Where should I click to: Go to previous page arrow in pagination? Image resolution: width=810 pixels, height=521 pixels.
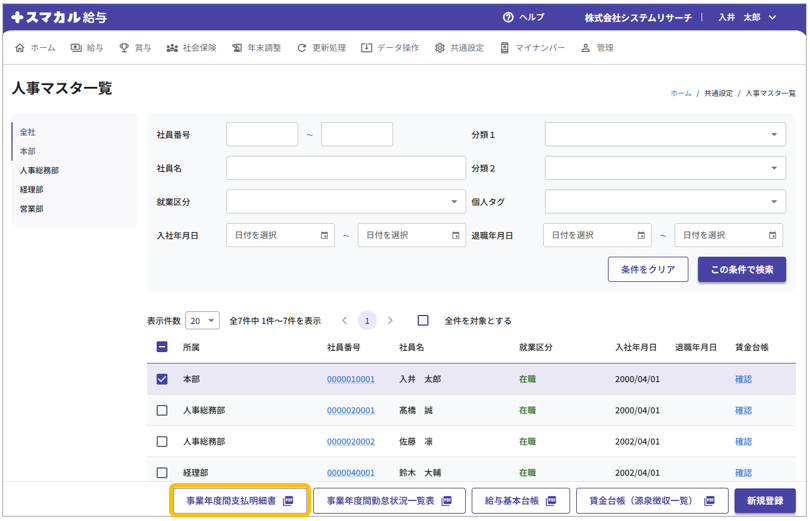[x=345, y=321]
